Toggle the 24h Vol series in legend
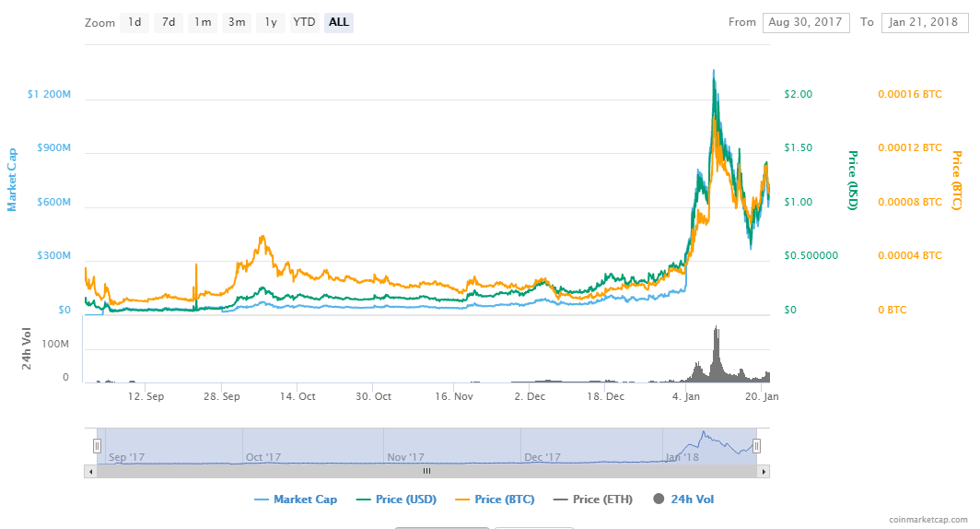Viewport: 980px width, 529px height. tap(683, 499)
